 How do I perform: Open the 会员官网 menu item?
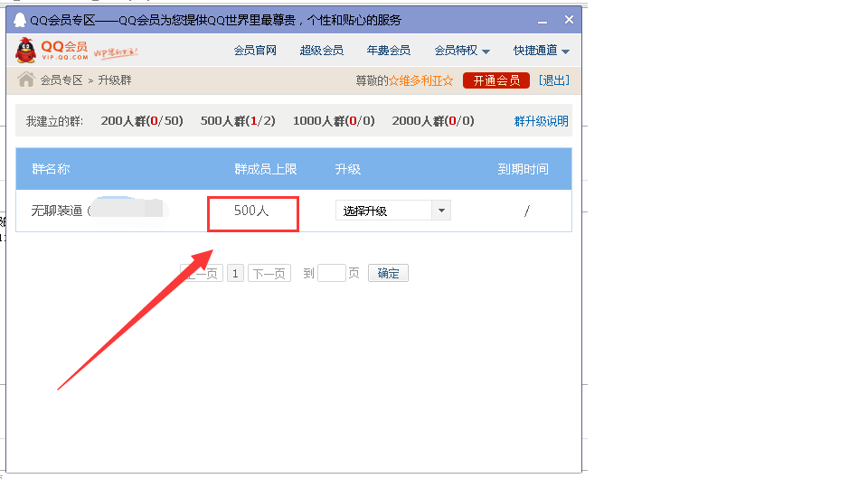(255, 51)
